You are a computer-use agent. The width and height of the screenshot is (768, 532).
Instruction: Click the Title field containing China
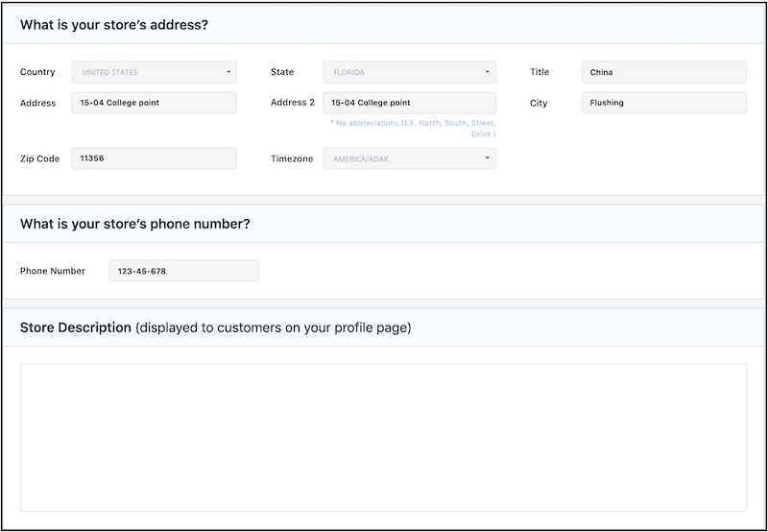[x=663, y=72]
